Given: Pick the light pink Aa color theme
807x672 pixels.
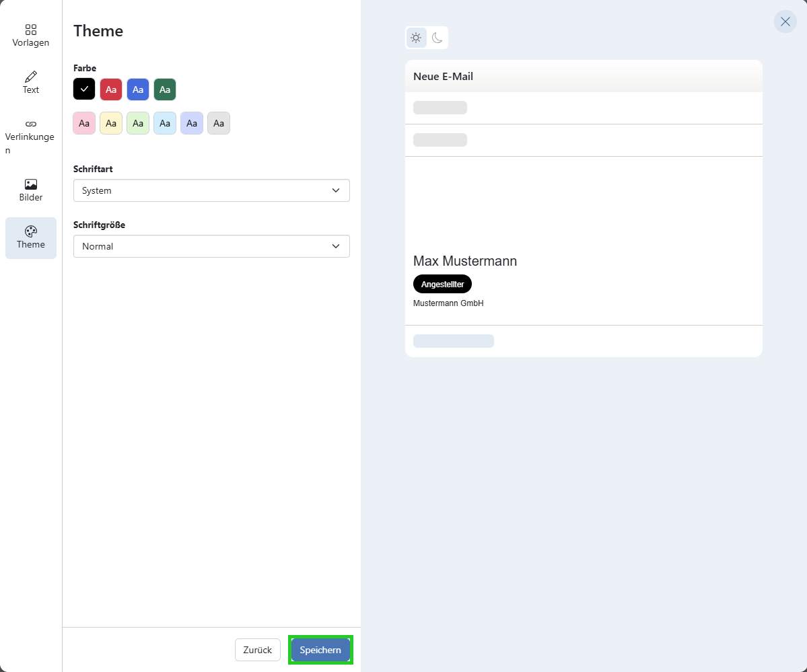Looking at the screenshot, I should pos(84,123).
